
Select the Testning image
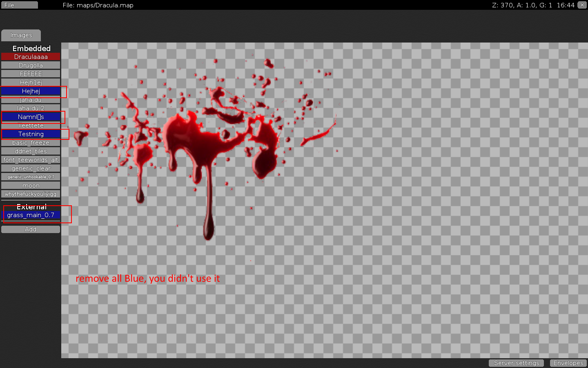[31, 134]
